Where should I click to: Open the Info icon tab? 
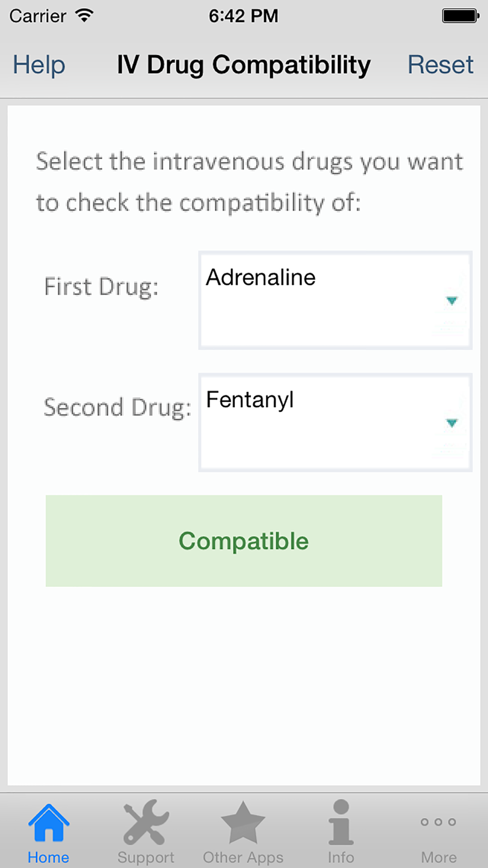click(341, 822)
